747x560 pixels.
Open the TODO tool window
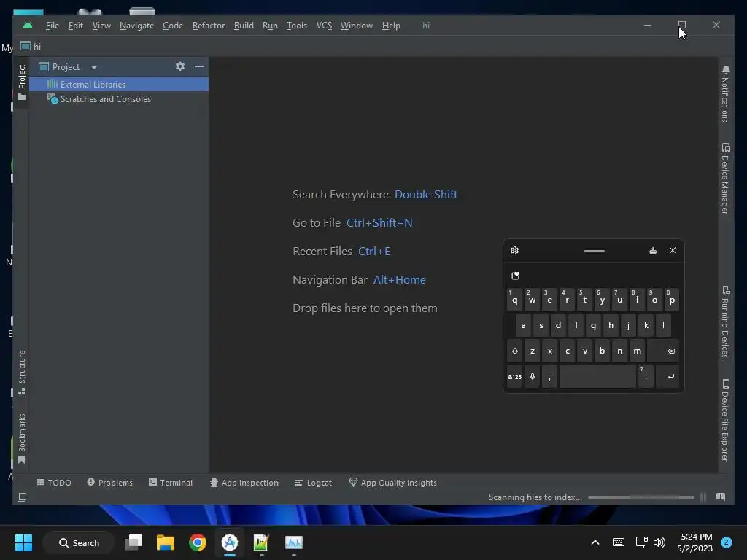[54, 483]
